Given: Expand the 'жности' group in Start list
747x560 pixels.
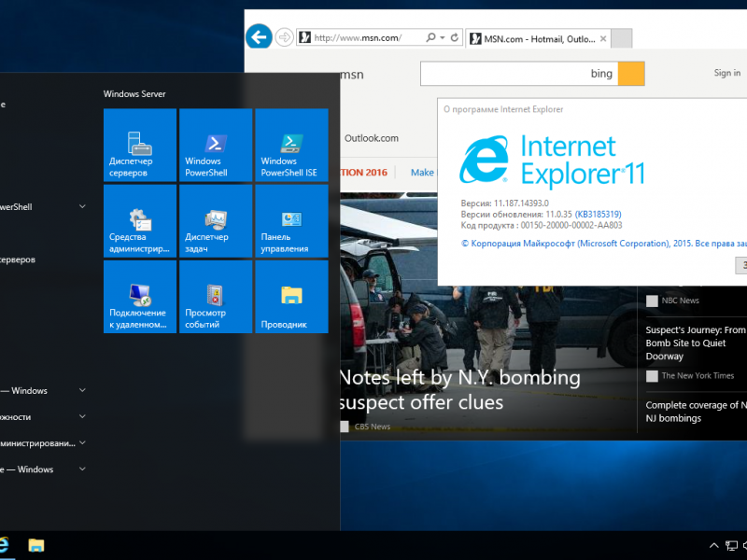Looking at the screenshot, I should [x=82, y=416].
